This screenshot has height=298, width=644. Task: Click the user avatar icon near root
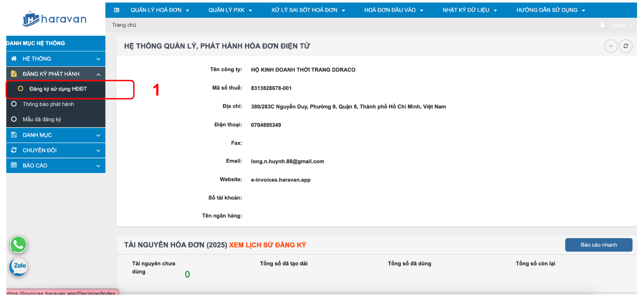603,25
